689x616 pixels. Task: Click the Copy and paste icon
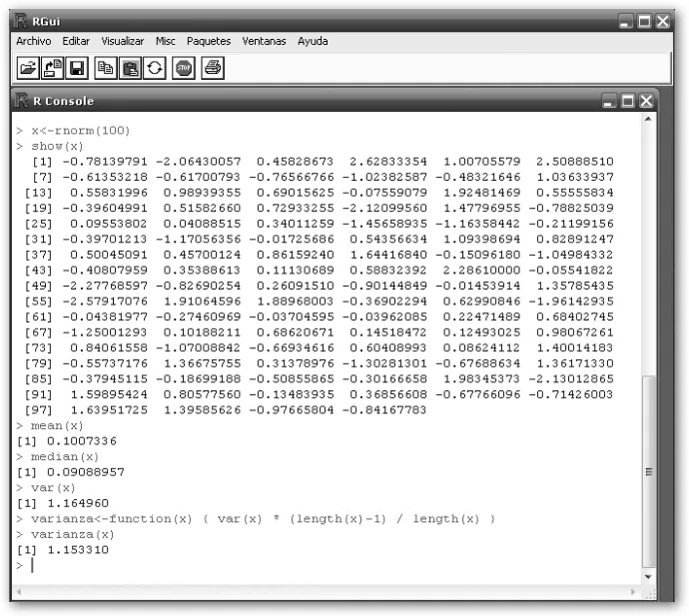click(x=155, y=68)
